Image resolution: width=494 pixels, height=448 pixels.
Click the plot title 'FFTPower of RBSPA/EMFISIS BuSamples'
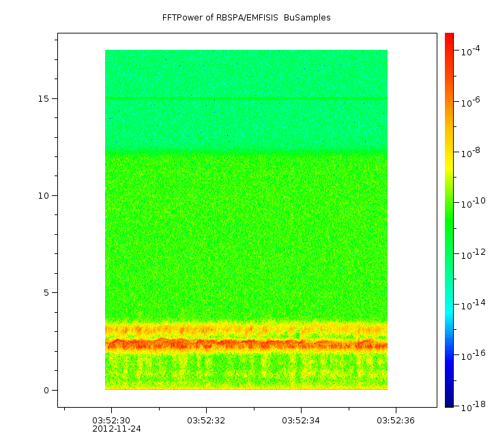[246, 18]
